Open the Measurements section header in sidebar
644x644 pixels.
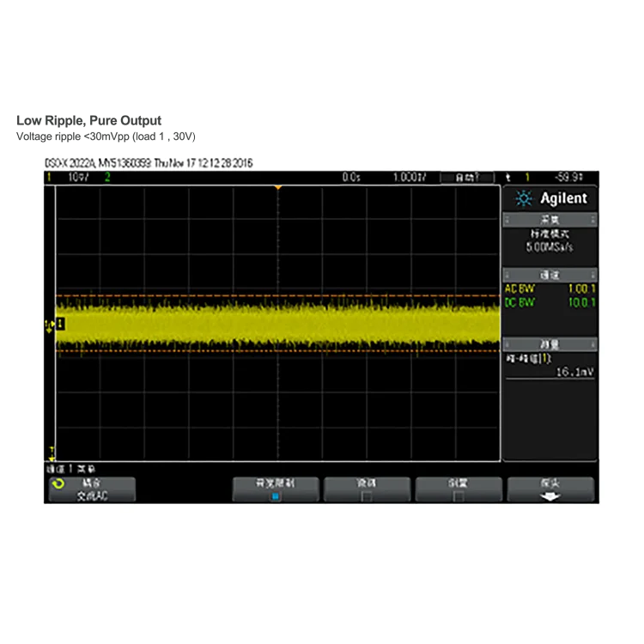tap(550, 344)
